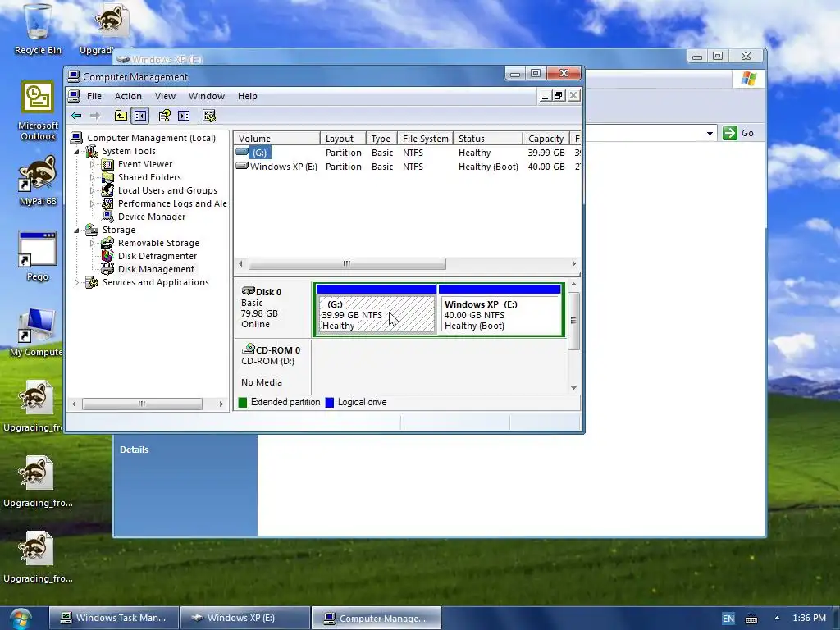Viewport: 840px width, 630px height.
Task: Select the Windows XP (E:) 40.00 GB partition block
Action: pyautogui.click(x=500, y=314)
